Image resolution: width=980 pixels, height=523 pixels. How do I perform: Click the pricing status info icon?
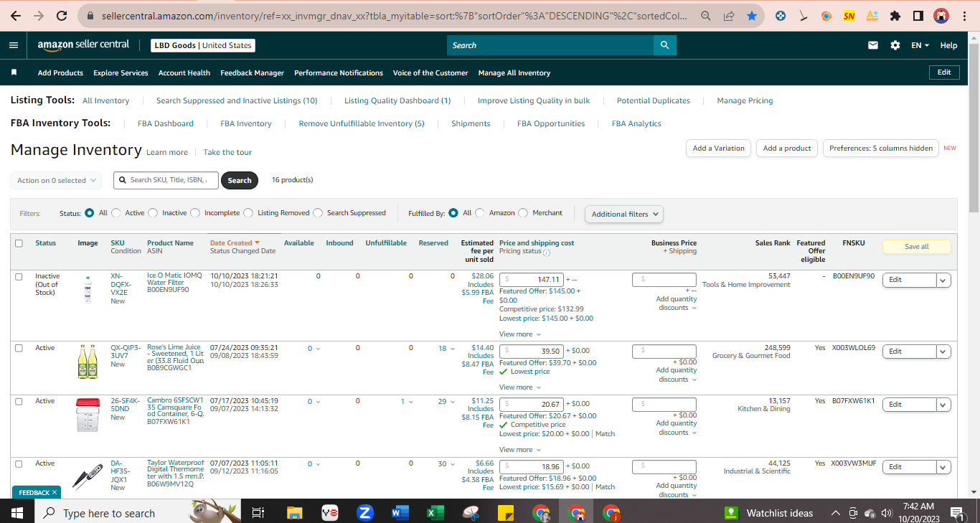[x=547, y=253]
